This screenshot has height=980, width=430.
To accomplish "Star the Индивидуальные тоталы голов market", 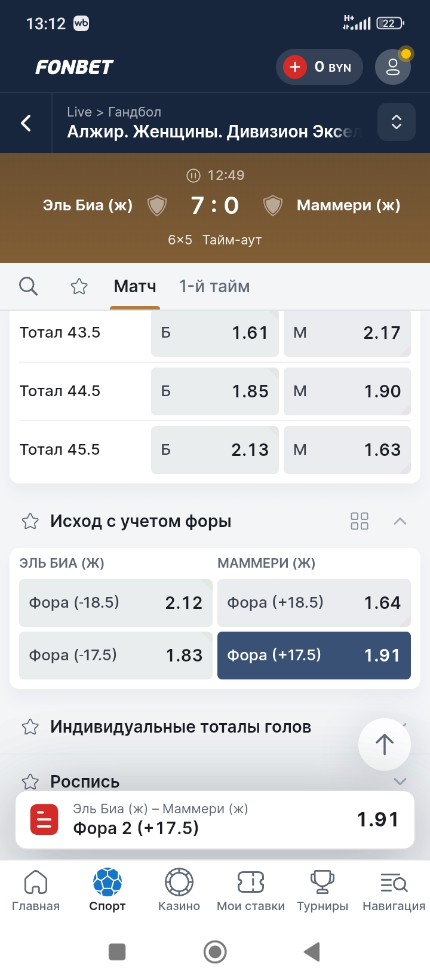I will click(30, 727).
